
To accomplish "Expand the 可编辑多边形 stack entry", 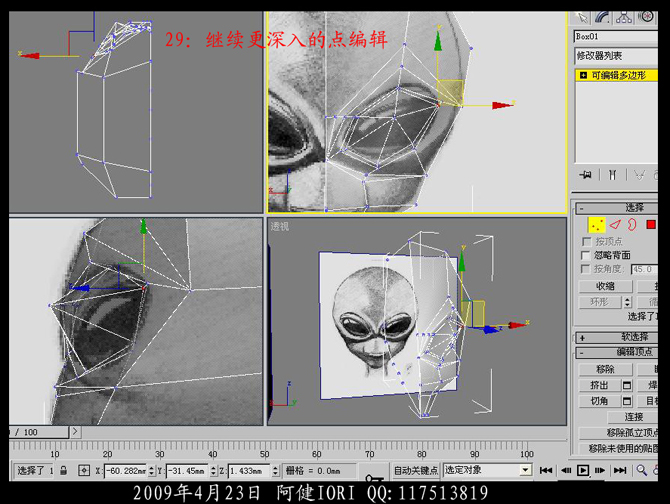I will [583, 76].
